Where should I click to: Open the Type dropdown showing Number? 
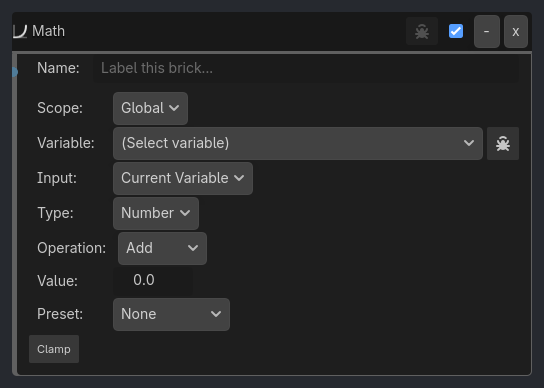coord(156,213)
